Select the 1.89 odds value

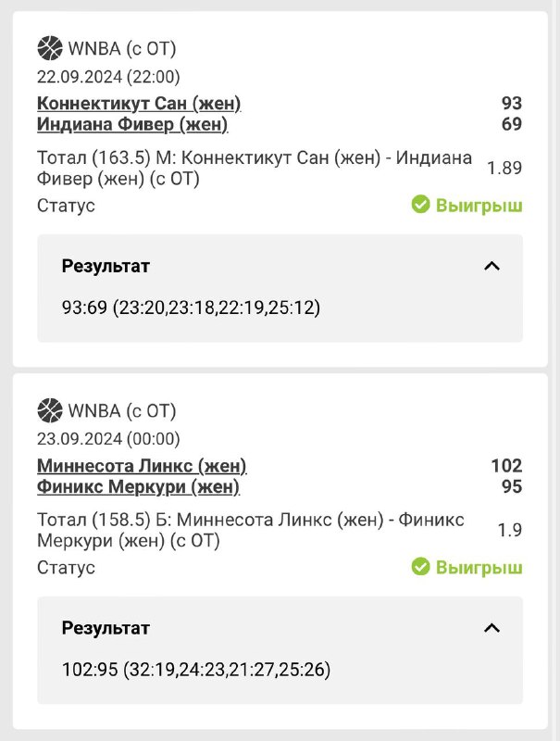coord(504,168)
